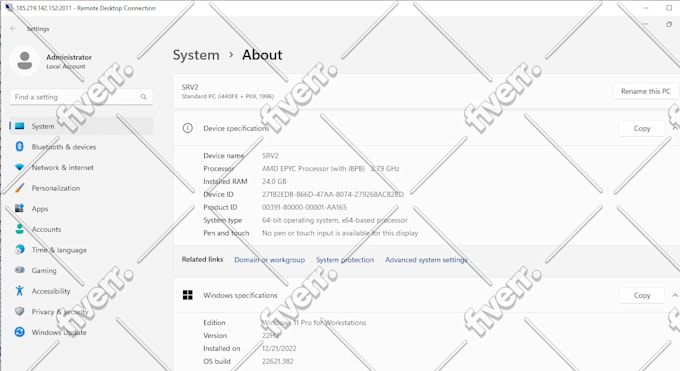Click the Accounts person icon

tap(20, 229)
